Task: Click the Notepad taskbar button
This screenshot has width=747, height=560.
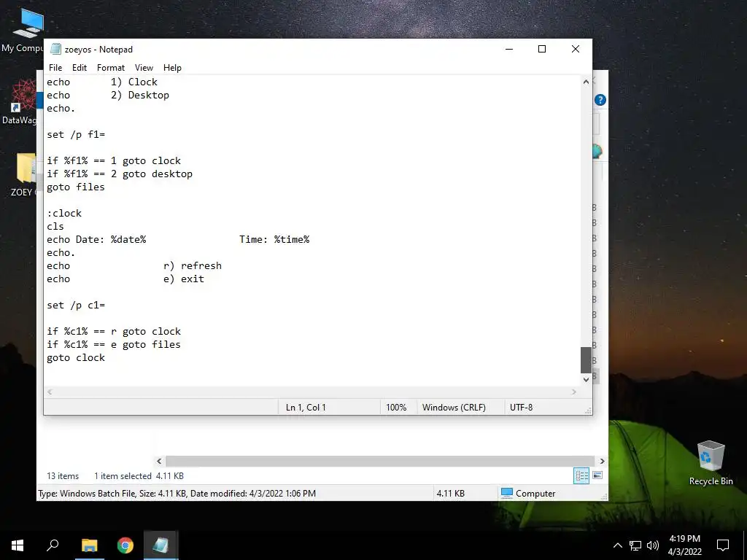Action: [x=160, y=545]
